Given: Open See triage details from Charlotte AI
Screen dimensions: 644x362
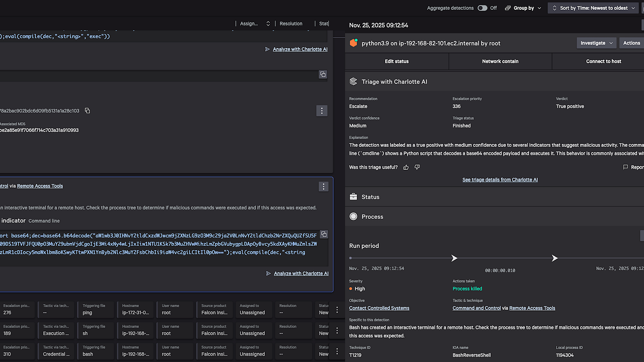Looking at the screenshot, I should (x=500, y=180).
